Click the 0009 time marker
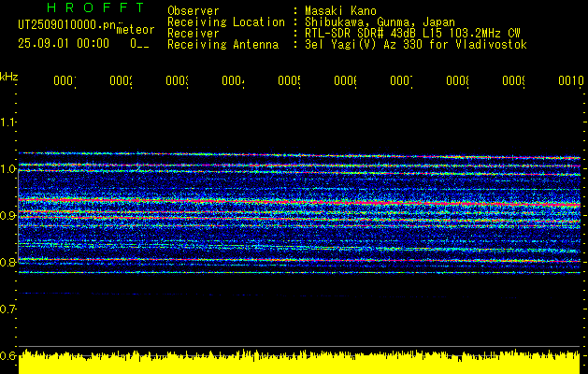Screen dimensions: 588x374 click(x=513, y=81)
